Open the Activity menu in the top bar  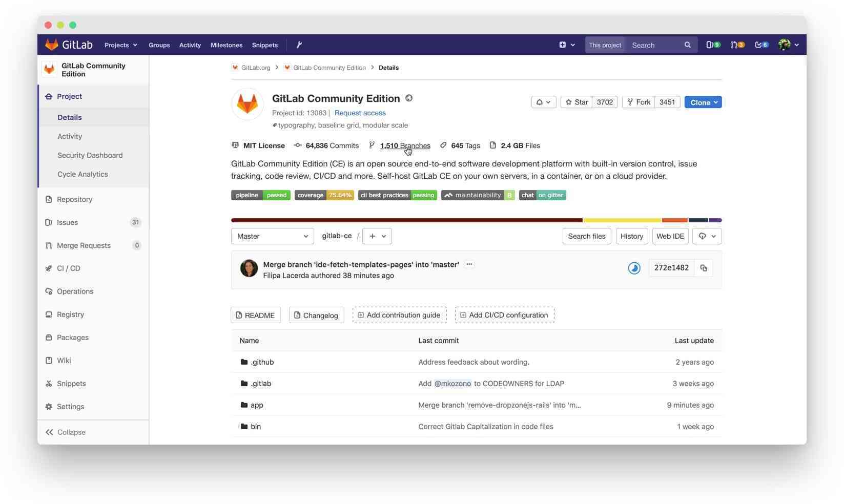click(x=190, y=45)
